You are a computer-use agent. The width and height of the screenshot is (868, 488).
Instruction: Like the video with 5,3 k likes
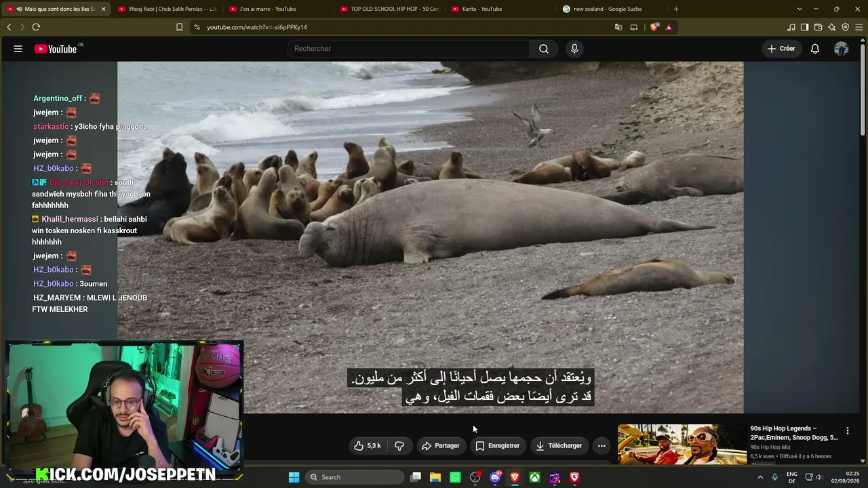click(x=368, y=446)
